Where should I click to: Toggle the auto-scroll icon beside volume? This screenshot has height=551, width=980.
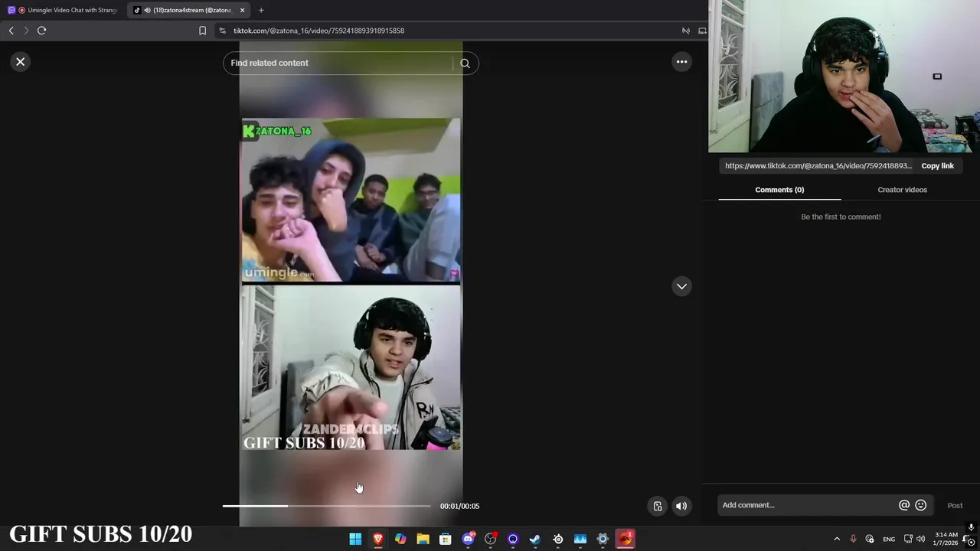click(x=658, y=506)
